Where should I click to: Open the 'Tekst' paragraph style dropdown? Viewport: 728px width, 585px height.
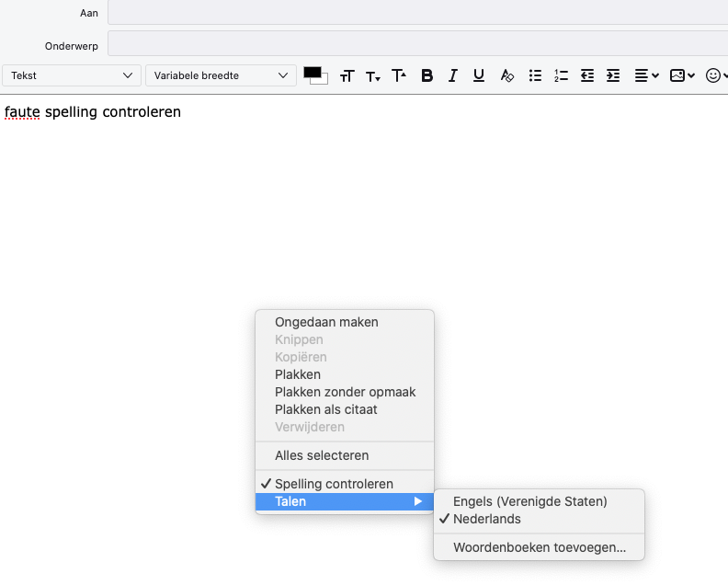click(72, 75)
